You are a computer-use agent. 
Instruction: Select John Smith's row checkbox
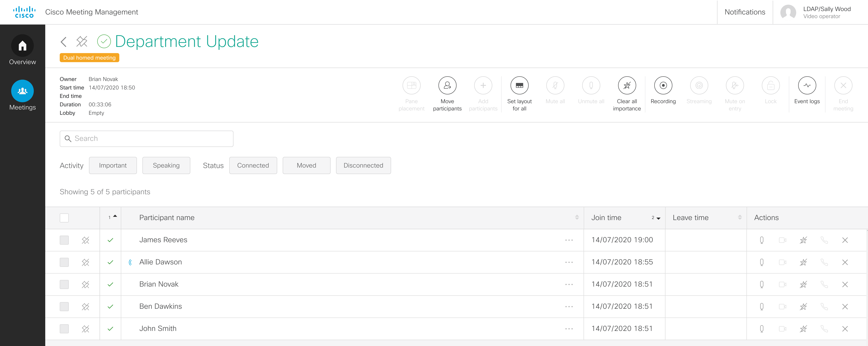[x=64, y=329]
